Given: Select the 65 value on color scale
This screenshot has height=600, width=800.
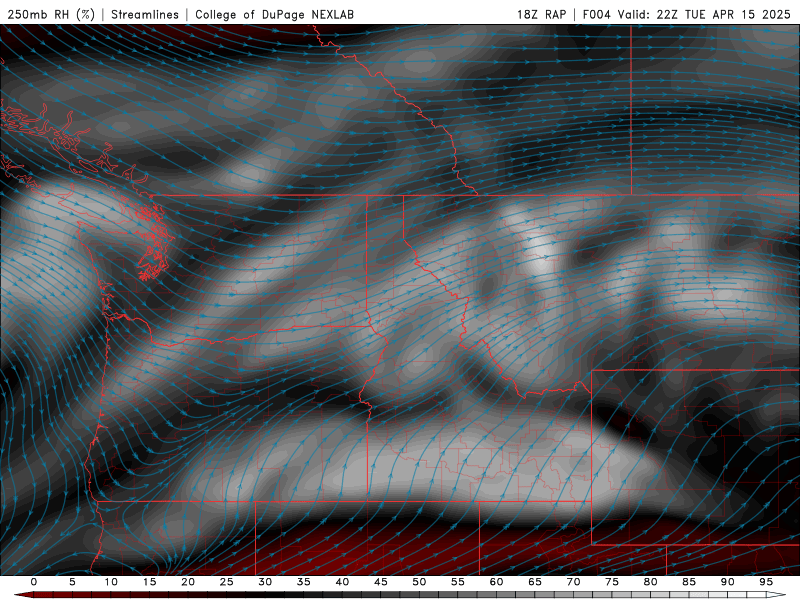Looking at the screenshot, I should pyautogui.click(x=535, y=582).
